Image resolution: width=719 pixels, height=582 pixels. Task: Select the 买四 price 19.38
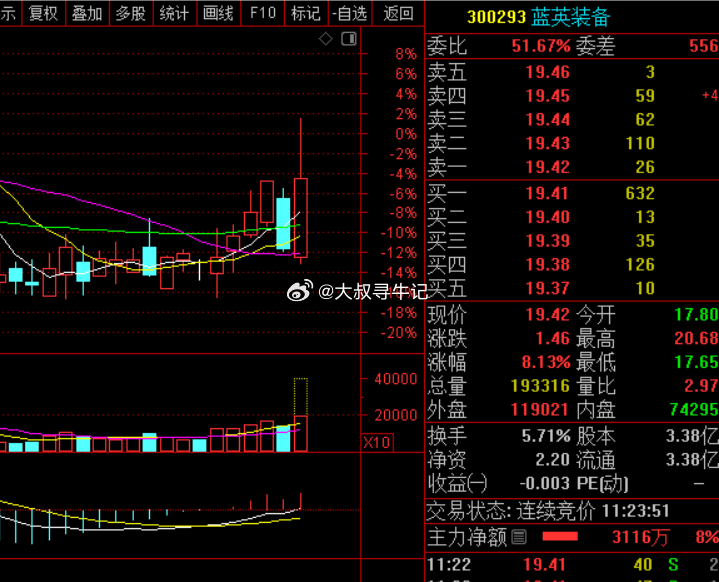[x=547, y=265]
